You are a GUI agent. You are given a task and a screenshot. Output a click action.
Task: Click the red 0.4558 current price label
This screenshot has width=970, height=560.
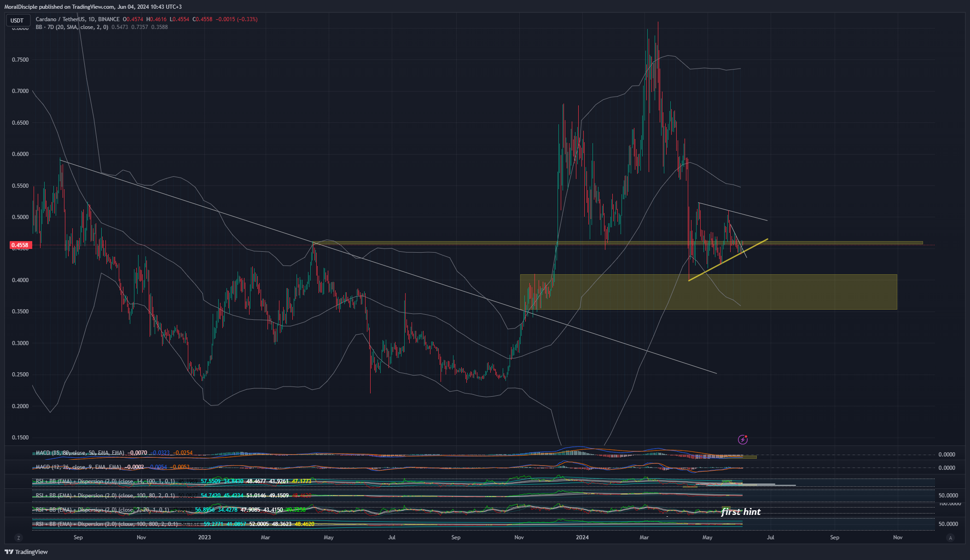(x=20, y=245)
